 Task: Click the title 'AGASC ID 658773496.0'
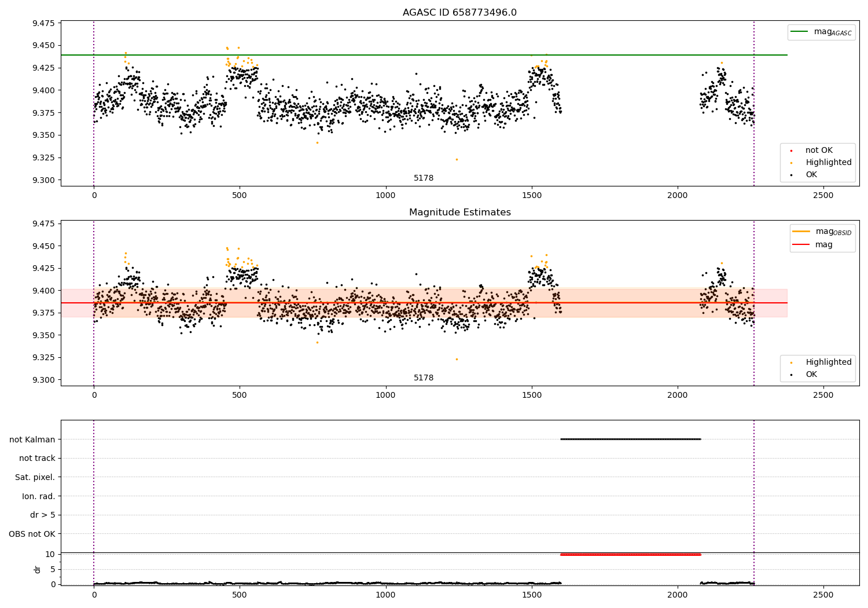click(x=459, y=13)
